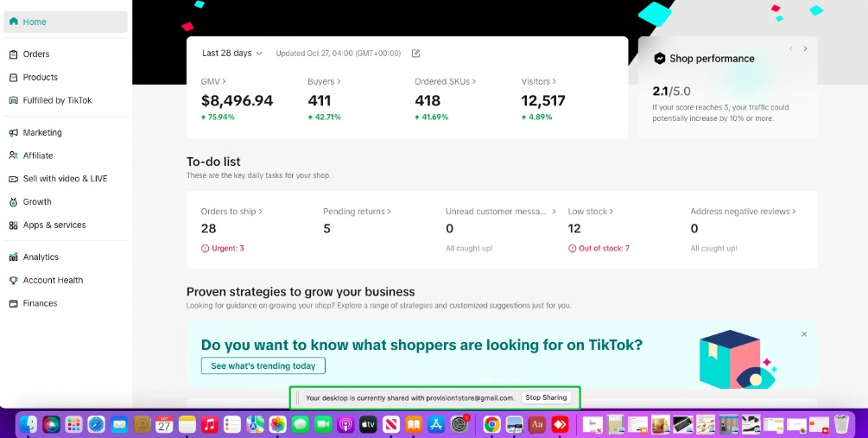Go to next Shop performance card
The height and width of the screenshot is (438, 868).
tap(806, 48)
